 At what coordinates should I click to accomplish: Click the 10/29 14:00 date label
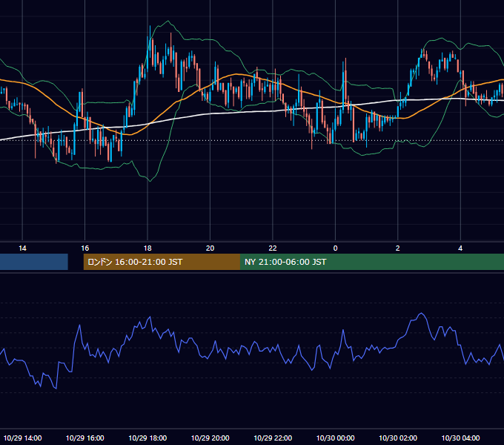[x=22, y=438]
